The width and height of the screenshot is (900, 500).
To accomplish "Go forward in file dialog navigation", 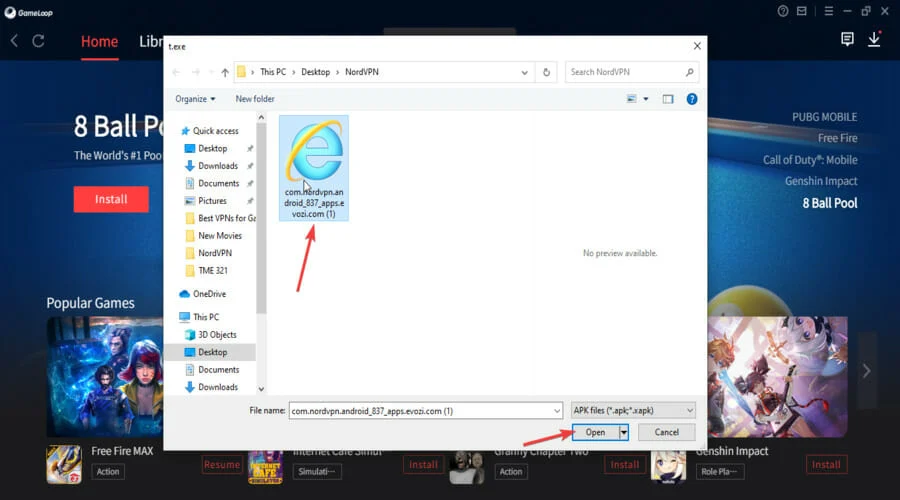I will pyautogui.click(x=196, y=72).
